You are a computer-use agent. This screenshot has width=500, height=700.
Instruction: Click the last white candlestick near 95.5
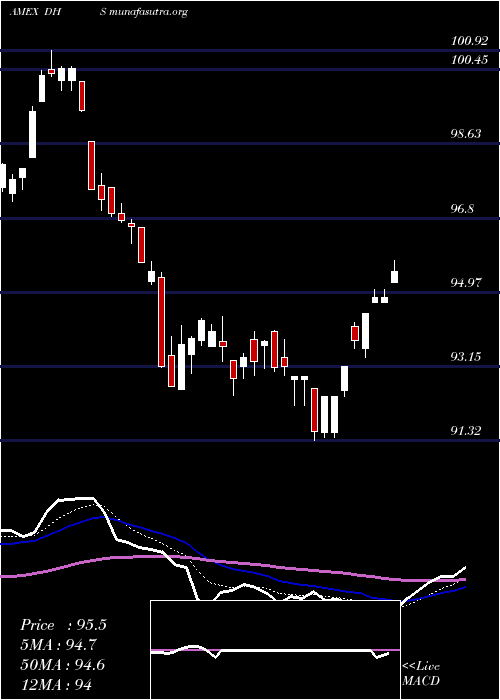(394, 276)
